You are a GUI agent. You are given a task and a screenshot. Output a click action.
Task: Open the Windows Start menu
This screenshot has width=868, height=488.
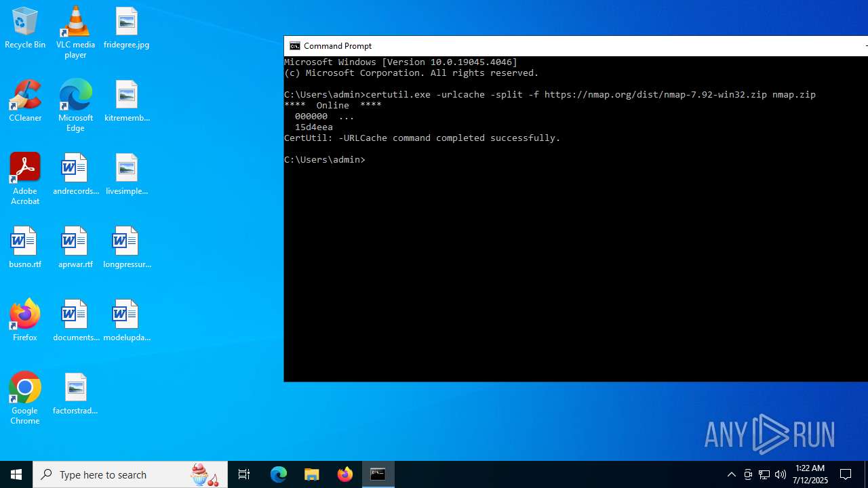tap(16, 474)
